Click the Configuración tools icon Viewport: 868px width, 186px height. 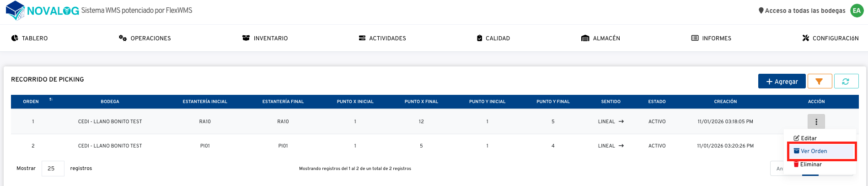(806, 38)
